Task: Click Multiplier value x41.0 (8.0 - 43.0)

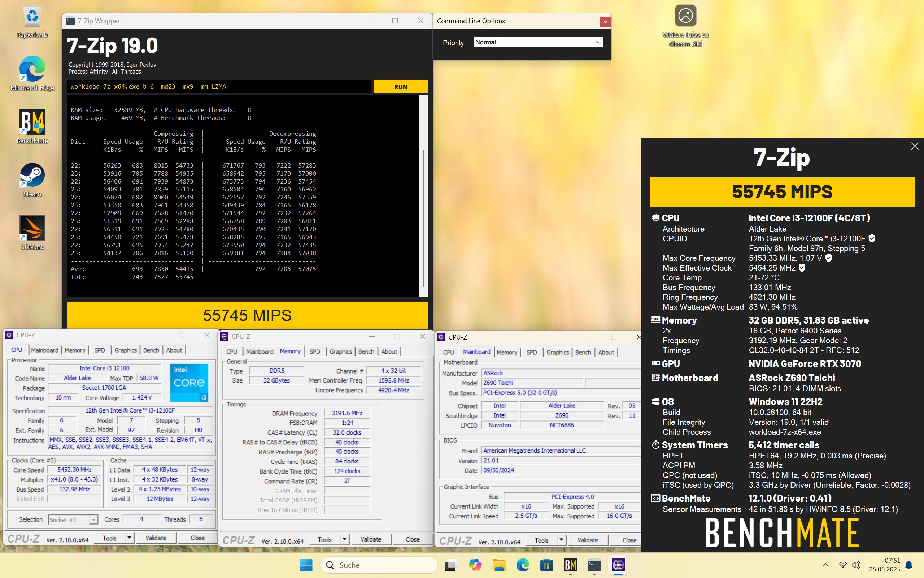Action: pyautogui.click(x=74, y=479)
